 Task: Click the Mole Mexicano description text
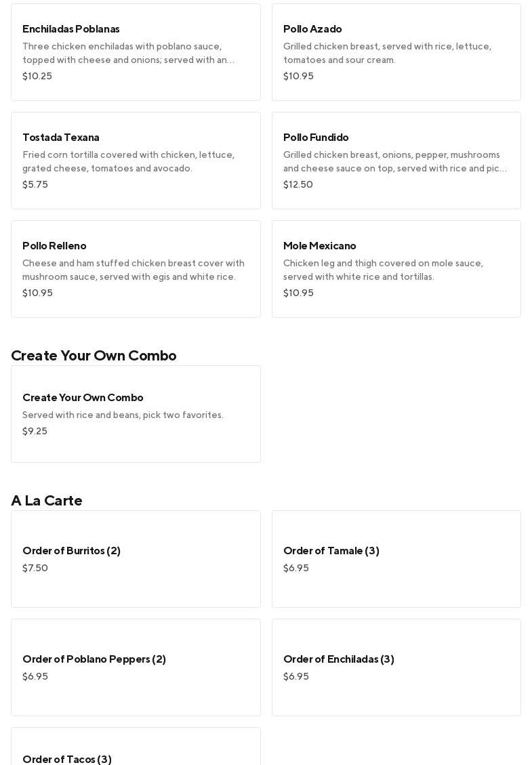click(383, 270)
